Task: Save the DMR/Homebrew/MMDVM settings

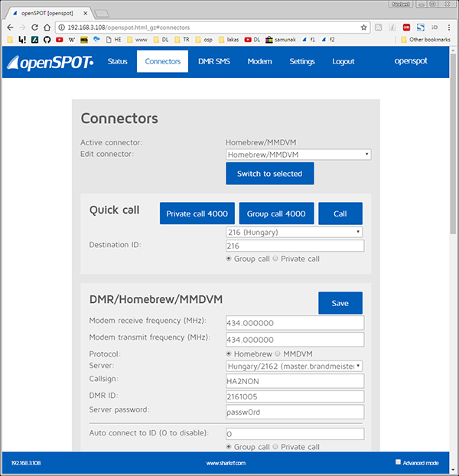Action: (340, 303)
